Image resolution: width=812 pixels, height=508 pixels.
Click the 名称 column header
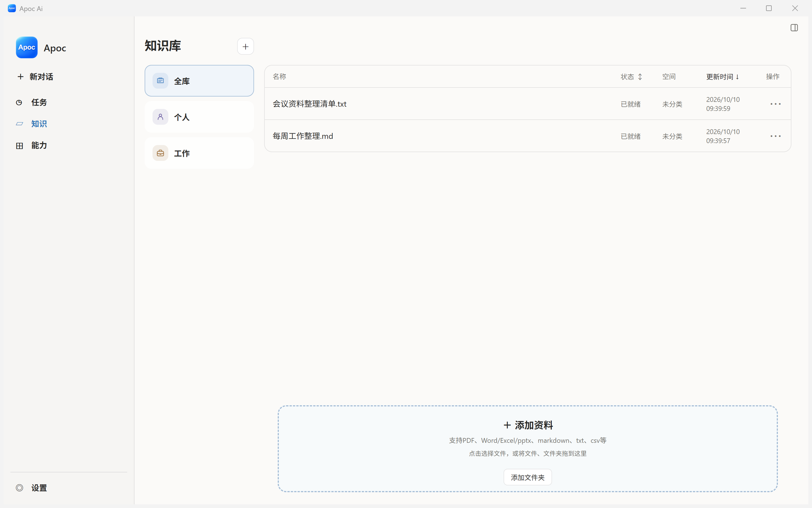pyautogui.click(x=279, y=76)
